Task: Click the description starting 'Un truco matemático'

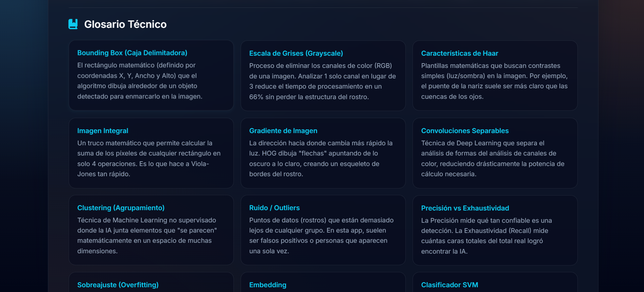Action: click(x=149, y=159)
